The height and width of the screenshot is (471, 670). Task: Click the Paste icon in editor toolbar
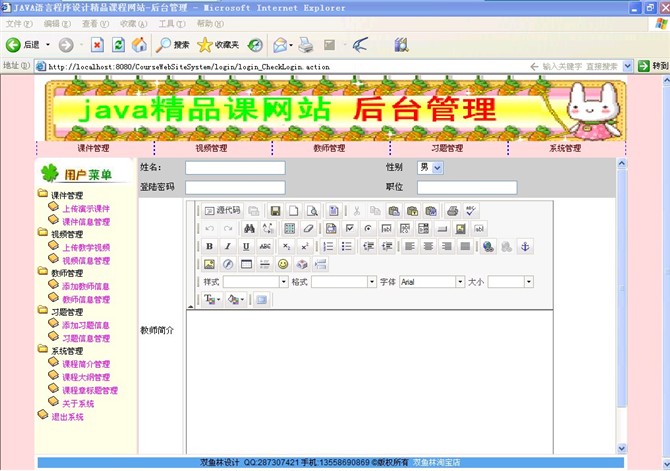(x=394, y=211)
